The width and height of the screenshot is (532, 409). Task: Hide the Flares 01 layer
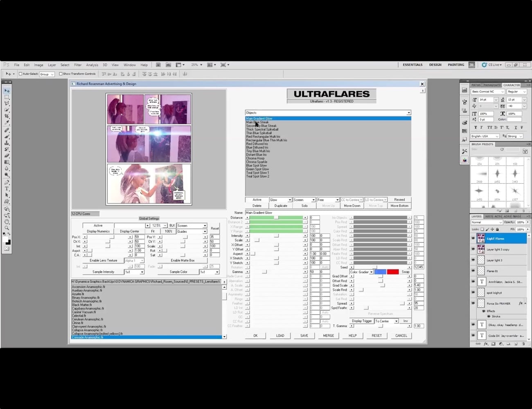(473, 271)
